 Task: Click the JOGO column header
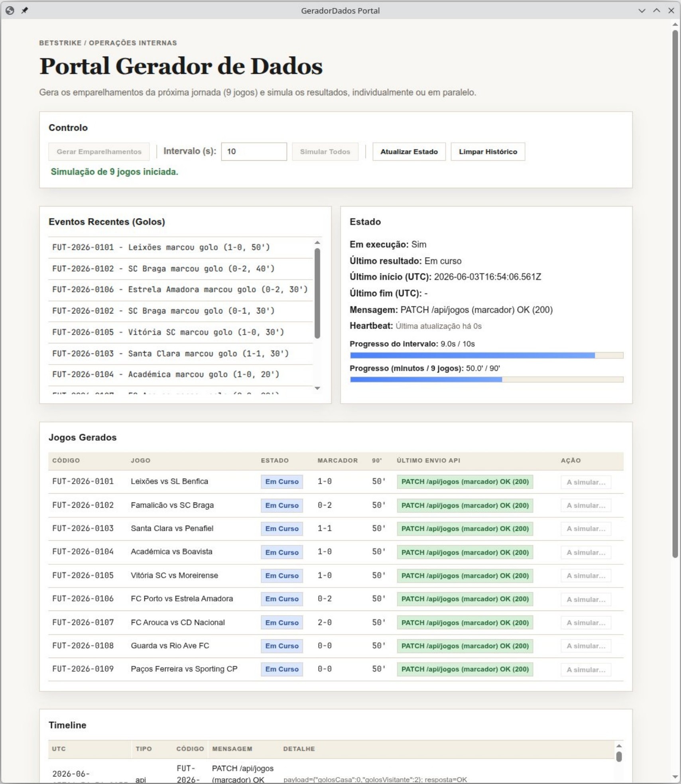(x=140, y=460)
